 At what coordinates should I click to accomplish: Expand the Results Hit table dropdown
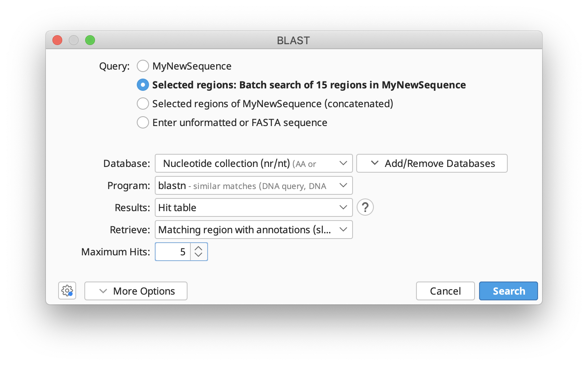pos(253,207)
